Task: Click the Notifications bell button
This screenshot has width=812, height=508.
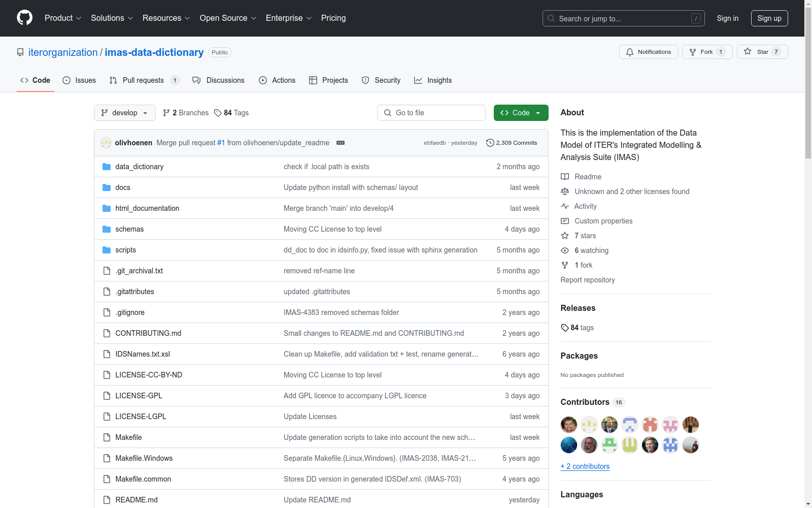Action: coord(648,52)
